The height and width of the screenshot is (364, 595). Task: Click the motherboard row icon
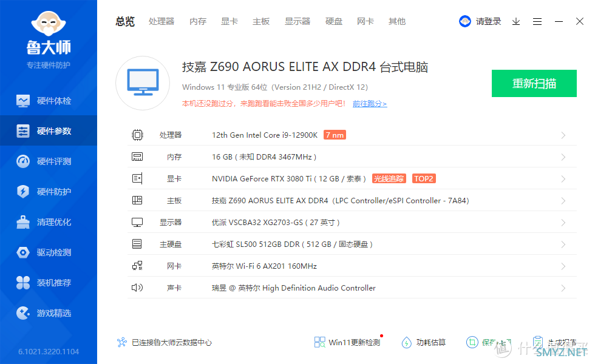(137, 200)
